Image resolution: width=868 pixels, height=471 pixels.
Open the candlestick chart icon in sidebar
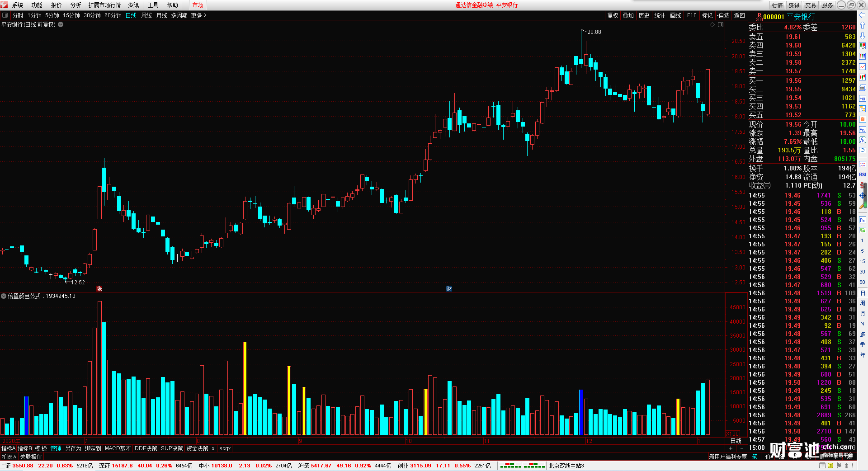tap(863, 77)
